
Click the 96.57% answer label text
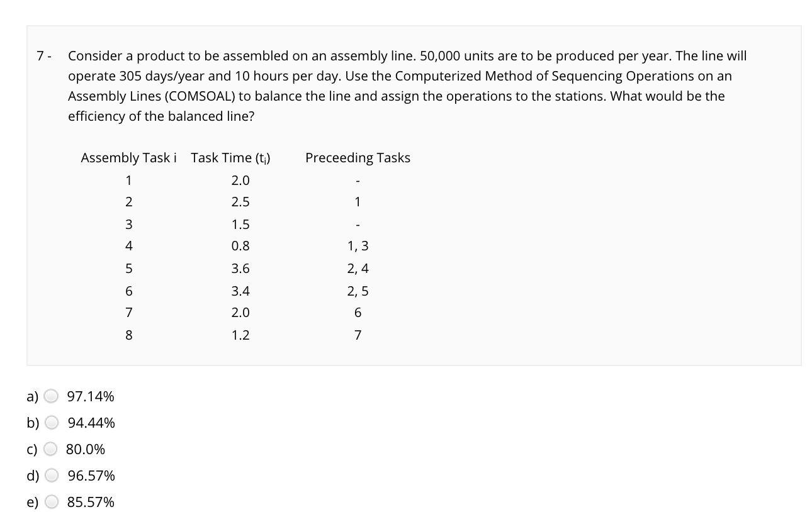pyautogui.click(x=91, y=476)
